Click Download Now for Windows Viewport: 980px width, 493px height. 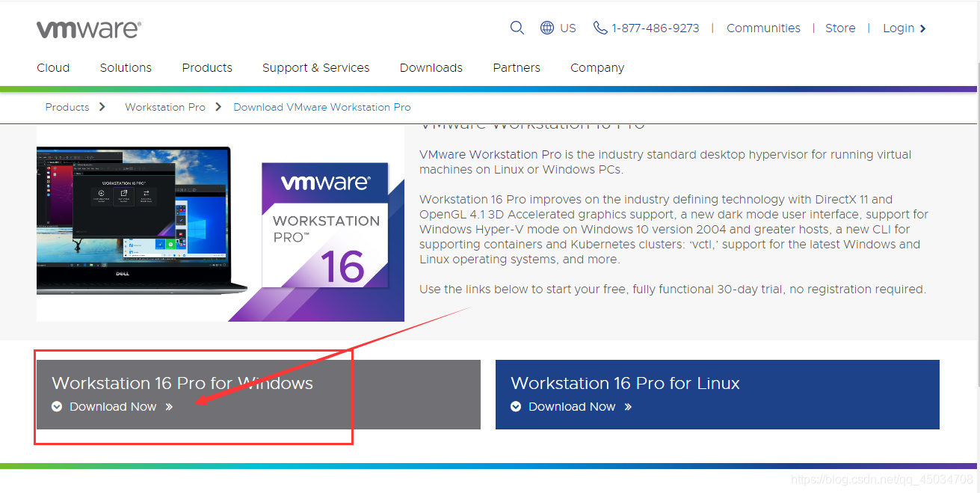pos(113,406)
